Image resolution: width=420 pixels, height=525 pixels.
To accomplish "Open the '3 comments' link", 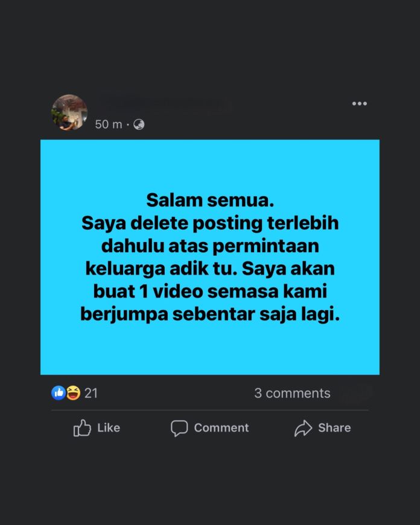I will [292, 393].
